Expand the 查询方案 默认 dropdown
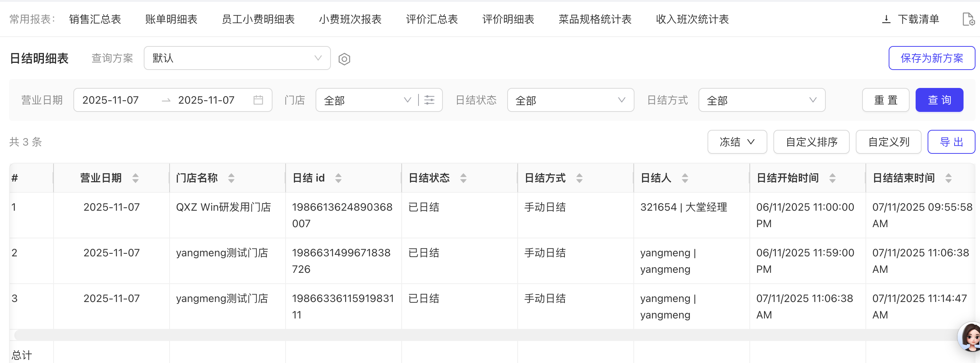The image size is (980, 363). point(237,58)
